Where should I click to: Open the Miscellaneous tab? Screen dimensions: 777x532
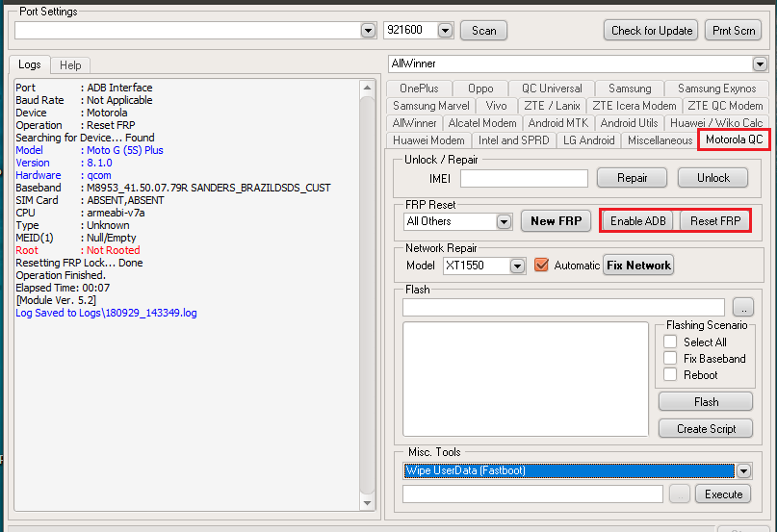660,140
